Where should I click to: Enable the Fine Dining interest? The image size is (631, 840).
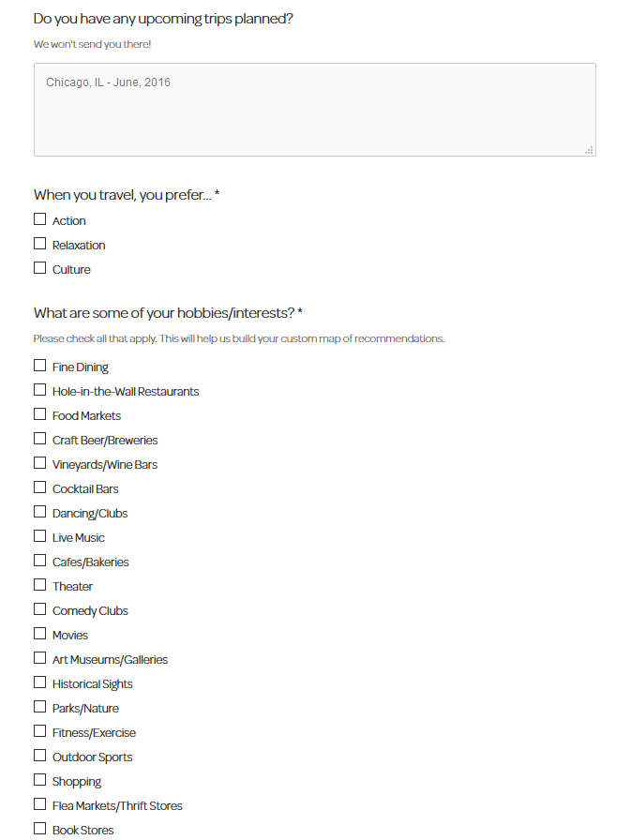pyautogui.click(x=39, y=364)
